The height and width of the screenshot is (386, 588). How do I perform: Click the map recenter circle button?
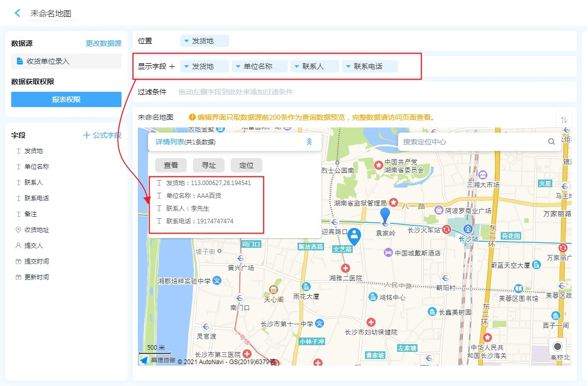(x=557, y=346)
